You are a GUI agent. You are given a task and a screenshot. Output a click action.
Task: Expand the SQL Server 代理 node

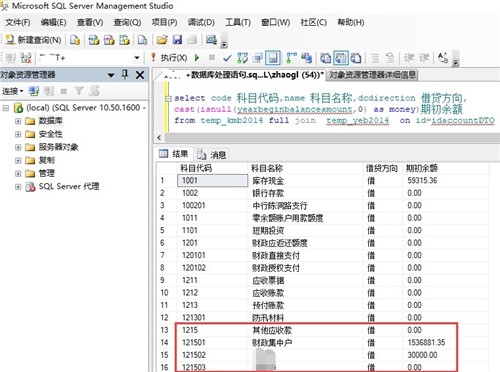tap(18, 187)
